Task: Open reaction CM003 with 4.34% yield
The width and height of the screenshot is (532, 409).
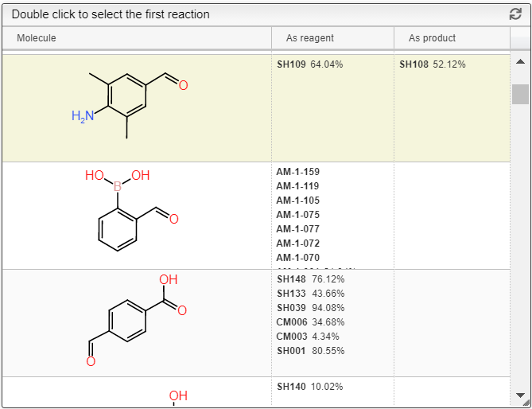Action: (308, 337)
